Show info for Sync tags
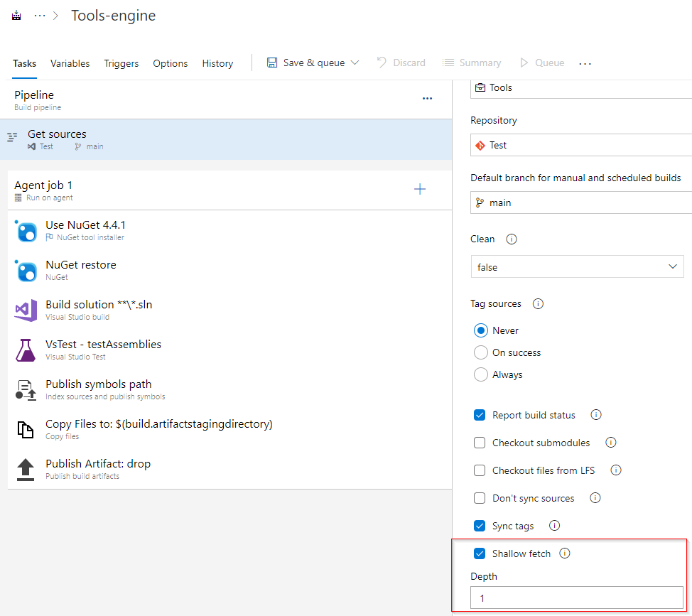Viewport: 692px width, 616px height. coord(554,526)
